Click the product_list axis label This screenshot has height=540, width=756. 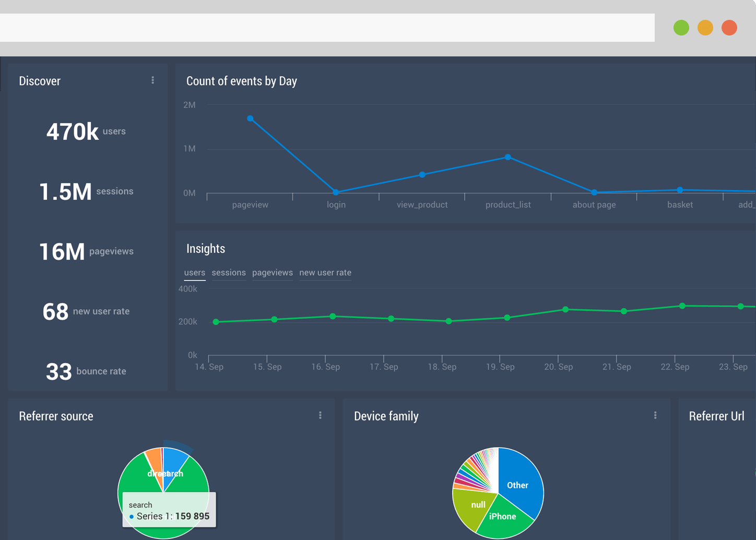(508, 205)
